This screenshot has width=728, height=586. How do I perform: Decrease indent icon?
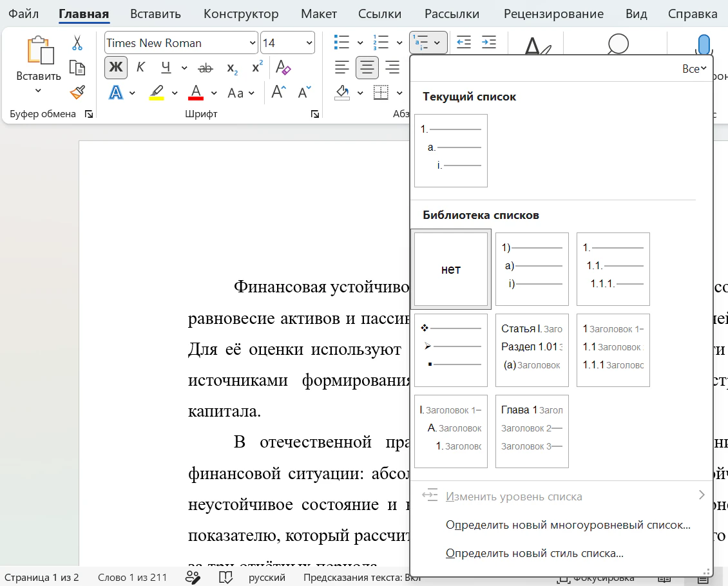point(464,43)
